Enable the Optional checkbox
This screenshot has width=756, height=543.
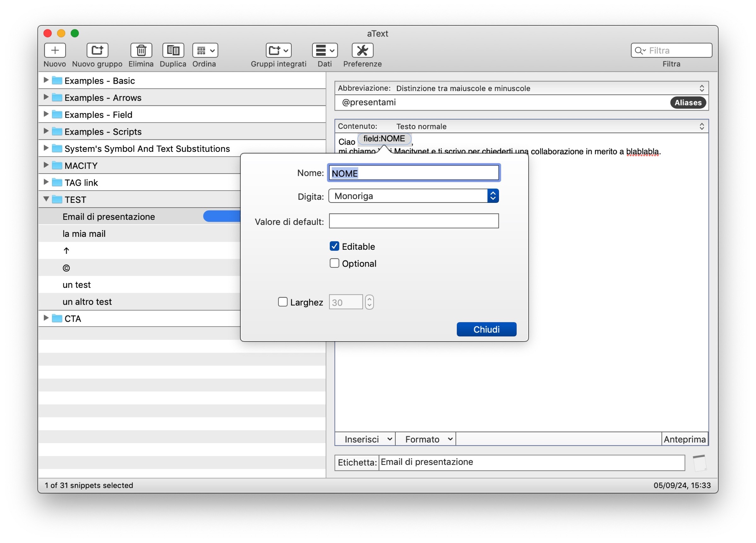point(334,263)
